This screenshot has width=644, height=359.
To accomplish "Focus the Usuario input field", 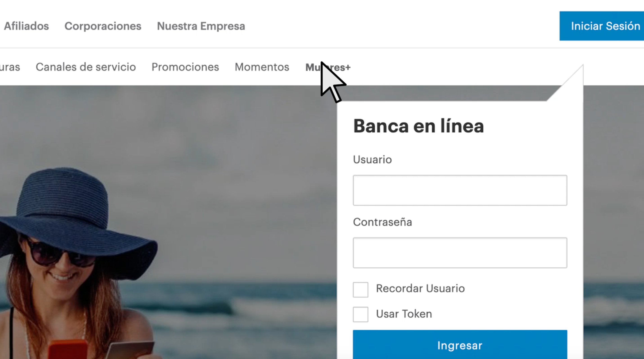I will pyautogui.click(x=460, y=190).
